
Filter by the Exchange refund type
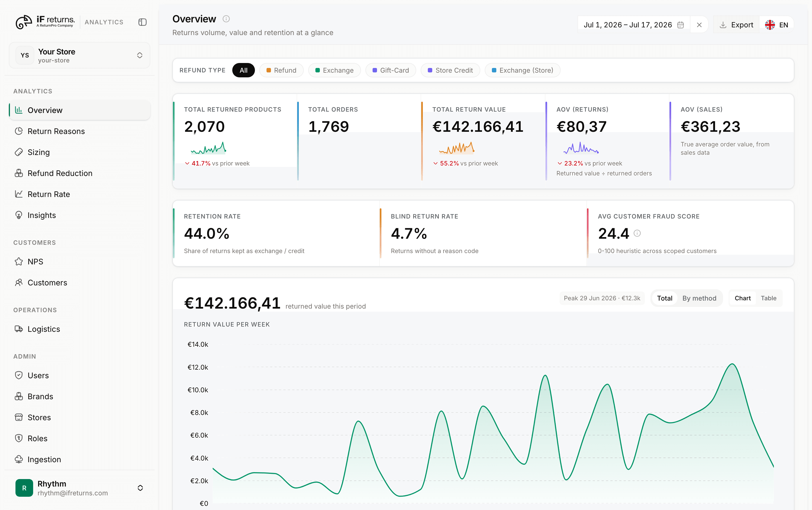coord(334,70)
